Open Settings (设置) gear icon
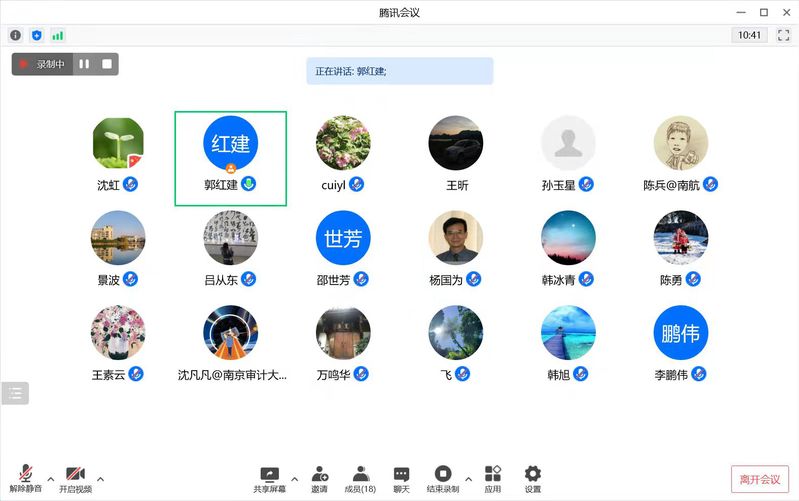Viewport: 799px width, 501px height. pos(532,477)
